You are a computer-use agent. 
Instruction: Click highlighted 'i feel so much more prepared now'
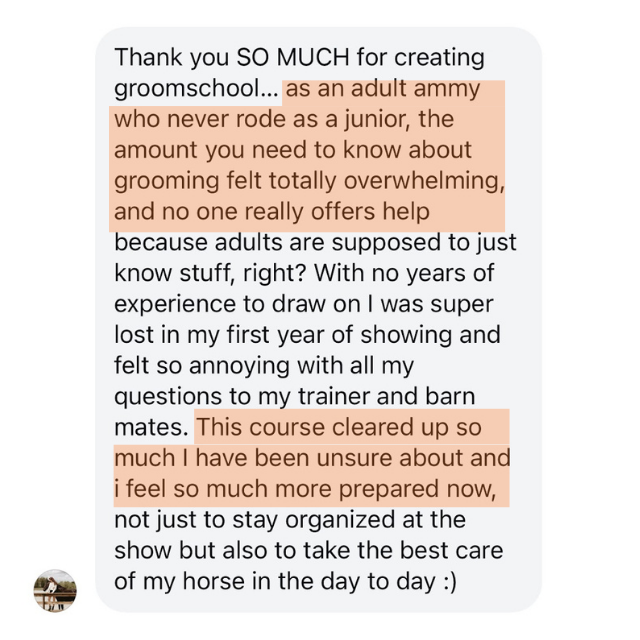(303, 489)
